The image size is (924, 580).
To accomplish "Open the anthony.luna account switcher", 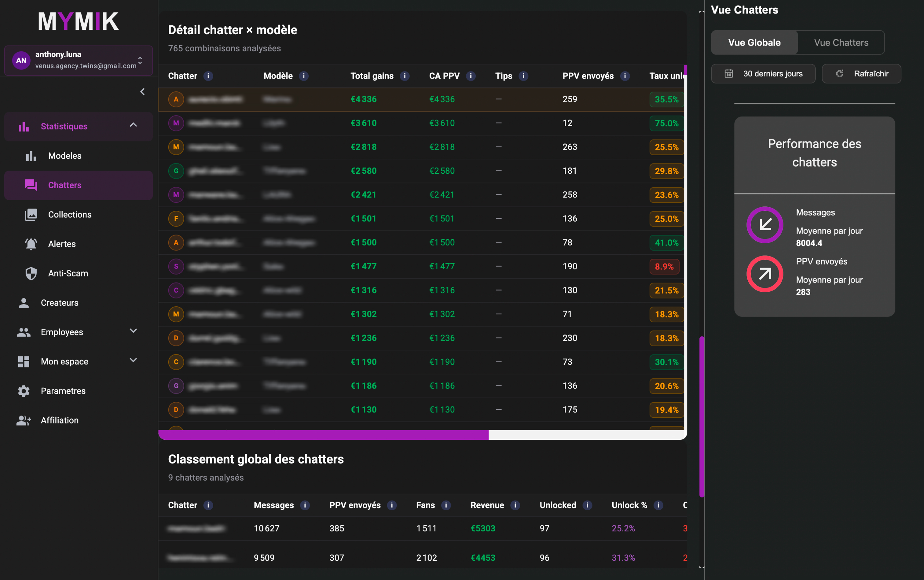I will coord(79,60).
